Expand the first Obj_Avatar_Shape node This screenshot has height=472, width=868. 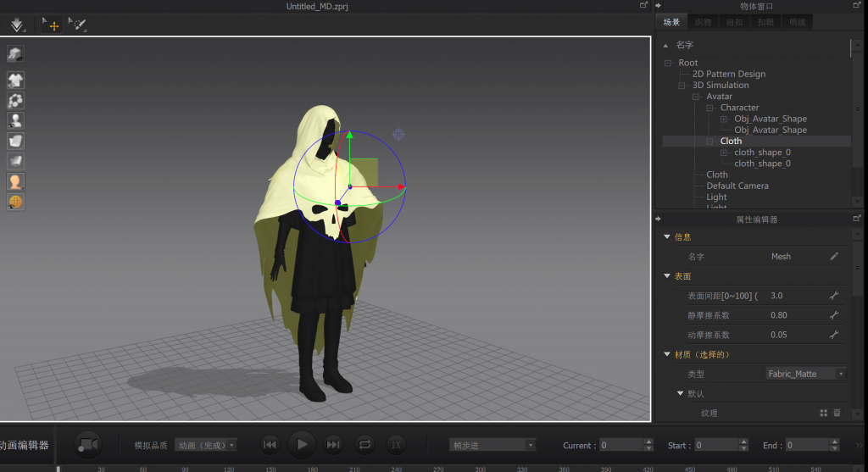(x=724, y=119)
